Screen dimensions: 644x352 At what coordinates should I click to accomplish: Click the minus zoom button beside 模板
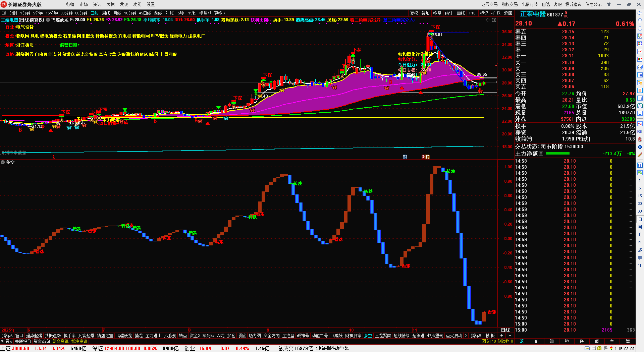(510, 336)
